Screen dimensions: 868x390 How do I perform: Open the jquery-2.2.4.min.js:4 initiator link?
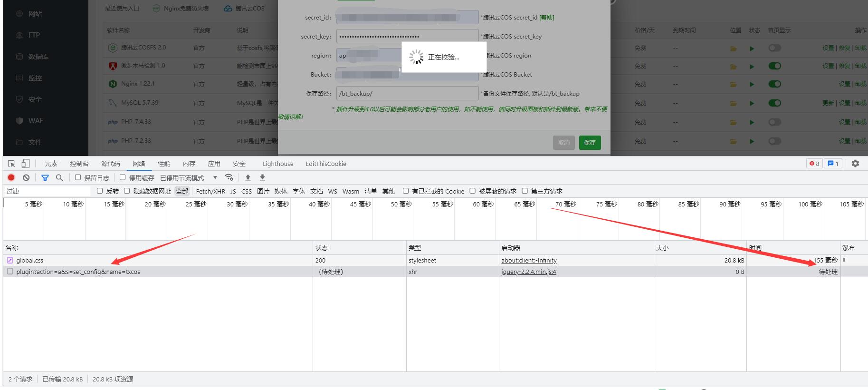pyautogui.click(x=529, y=272)
